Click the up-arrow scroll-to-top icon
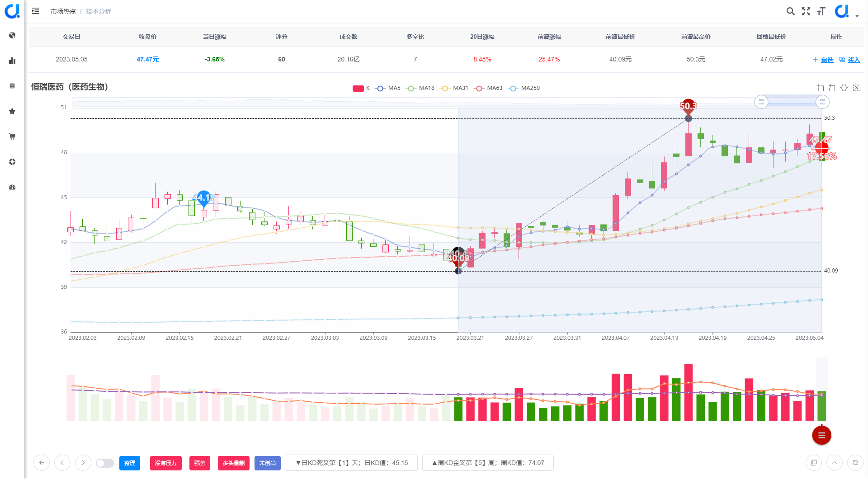The image size is (868, 479). [835, 463]
